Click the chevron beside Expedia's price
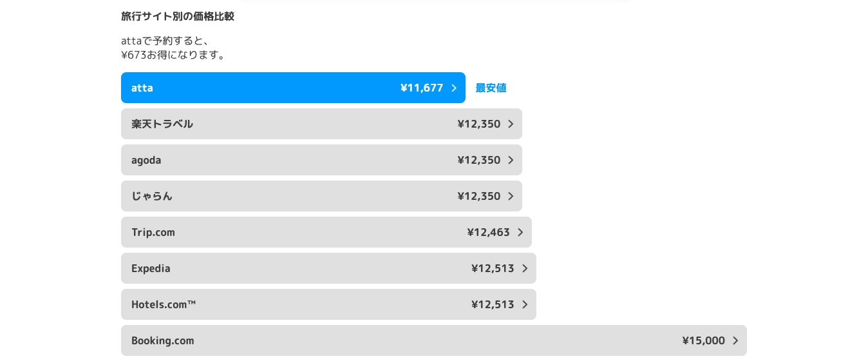Image resolution: width=868 pixels, height=363 pixels. click(525, 268)
